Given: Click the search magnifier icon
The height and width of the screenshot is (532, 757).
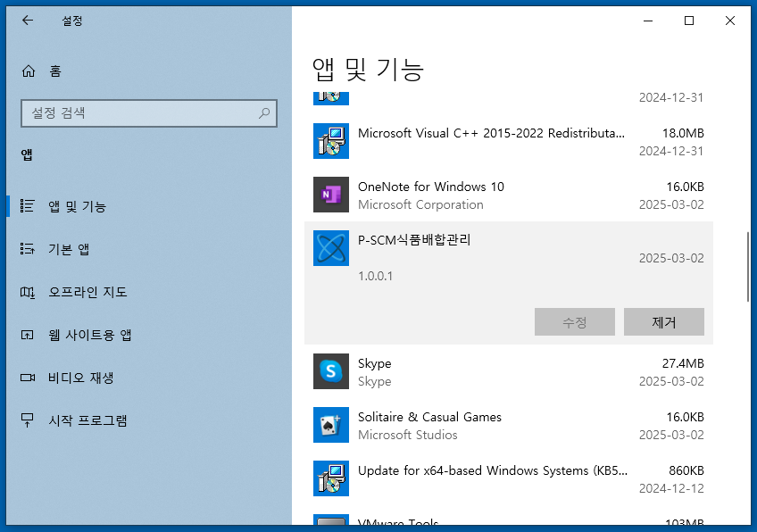Looking at the screenshot, I should [264, 113].
